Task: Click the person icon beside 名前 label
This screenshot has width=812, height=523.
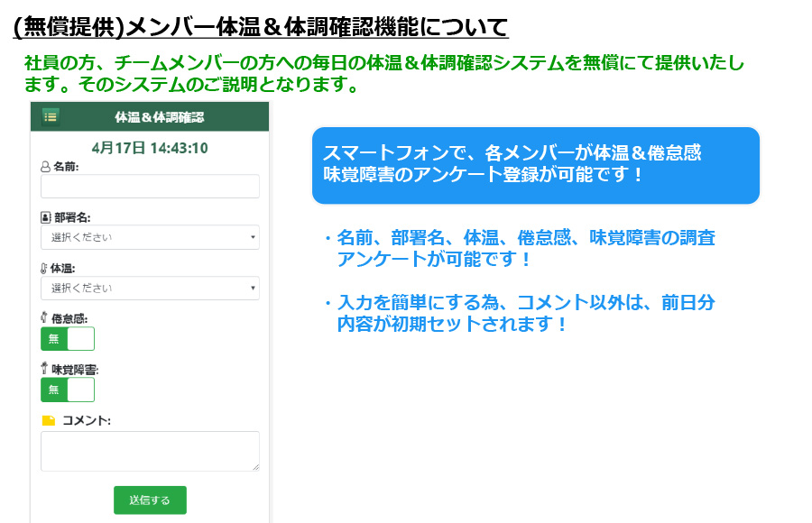Action: pos(45,167)
